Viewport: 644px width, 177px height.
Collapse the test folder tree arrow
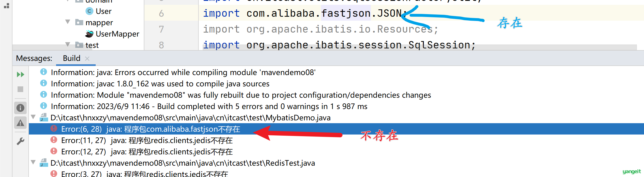pyautogui.click(x=68, y=44)
